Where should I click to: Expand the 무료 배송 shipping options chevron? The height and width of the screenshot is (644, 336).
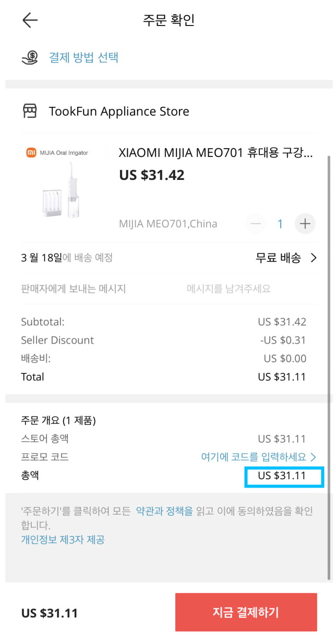point(314,258)
